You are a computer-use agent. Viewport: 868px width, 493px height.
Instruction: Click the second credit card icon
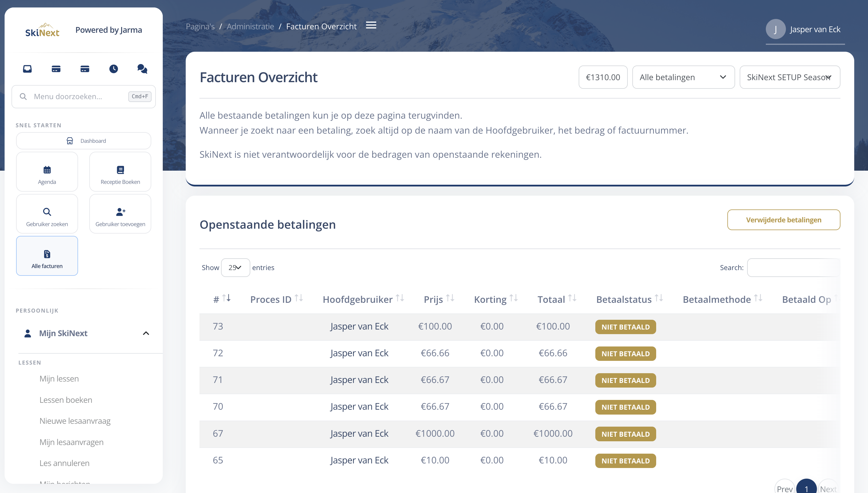pos(85,69)
